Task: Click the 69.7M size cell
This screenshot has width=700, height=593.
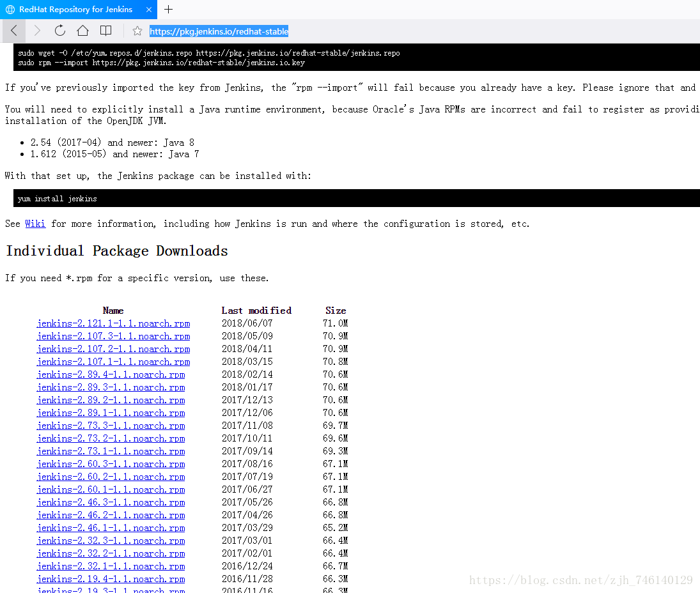Action: [x=335, y=426]
